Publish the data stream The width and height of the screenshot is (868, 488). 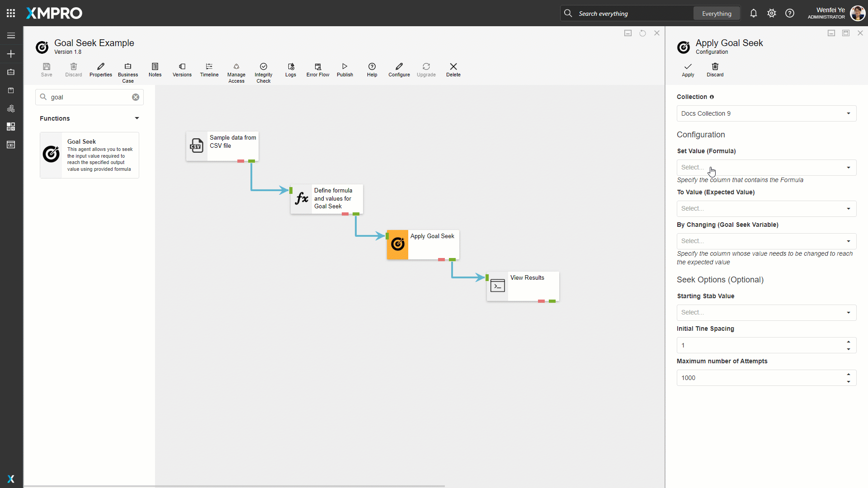coord(344,70)
